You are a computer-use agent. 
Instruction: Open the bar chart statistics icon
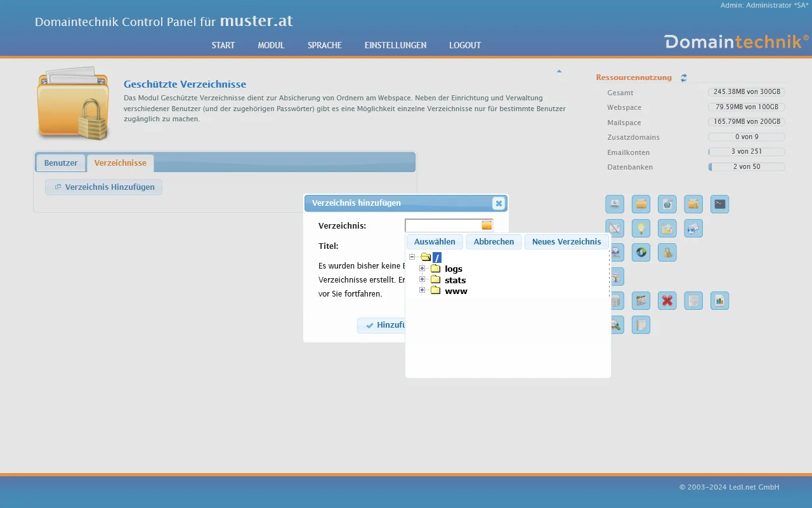[719, 301]
